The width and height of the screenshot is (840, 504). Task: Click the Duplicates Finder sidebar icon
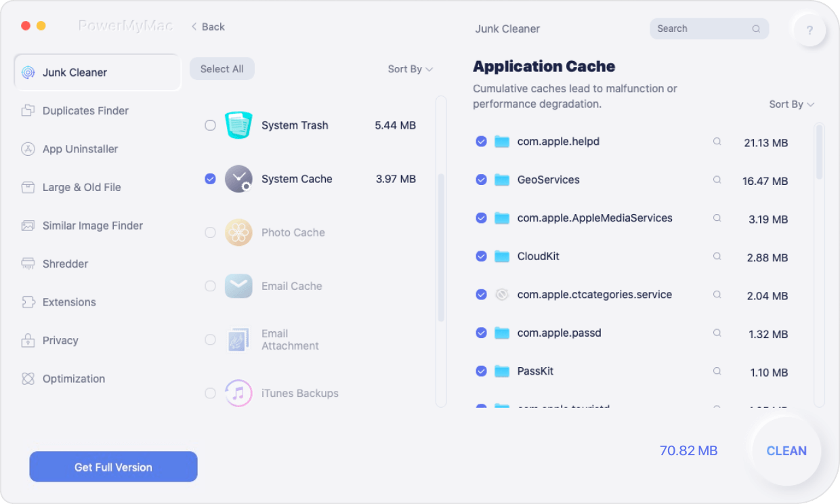(28, 110)
